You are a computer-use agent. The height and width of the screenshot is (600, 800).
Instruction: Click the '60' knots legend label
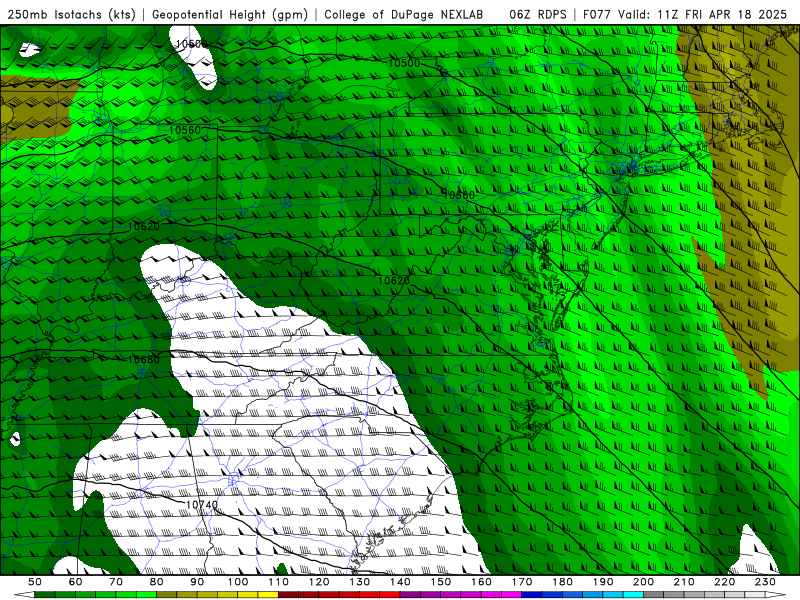[x=76, y=582]
